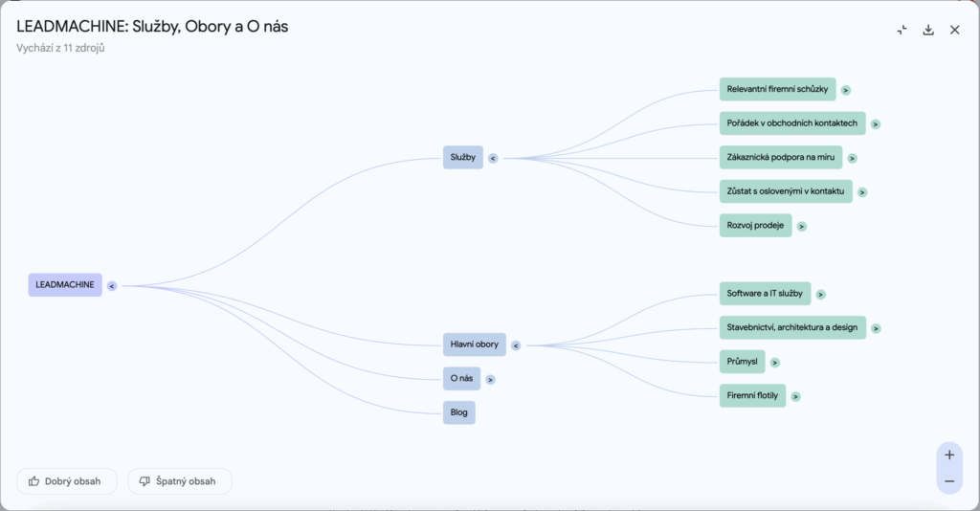Open Stavebnictví, architektura a design topic
This screenshot has width=980, height=511.
[x=792, y=327]
